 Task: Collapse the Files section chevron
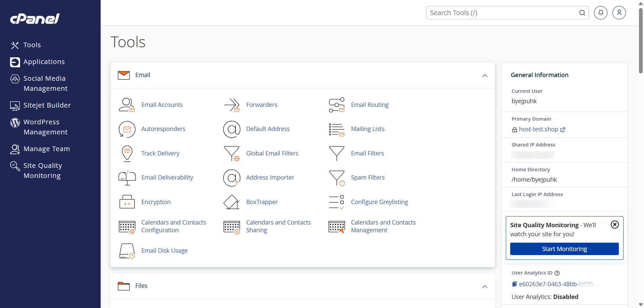[x=485, y=287]
